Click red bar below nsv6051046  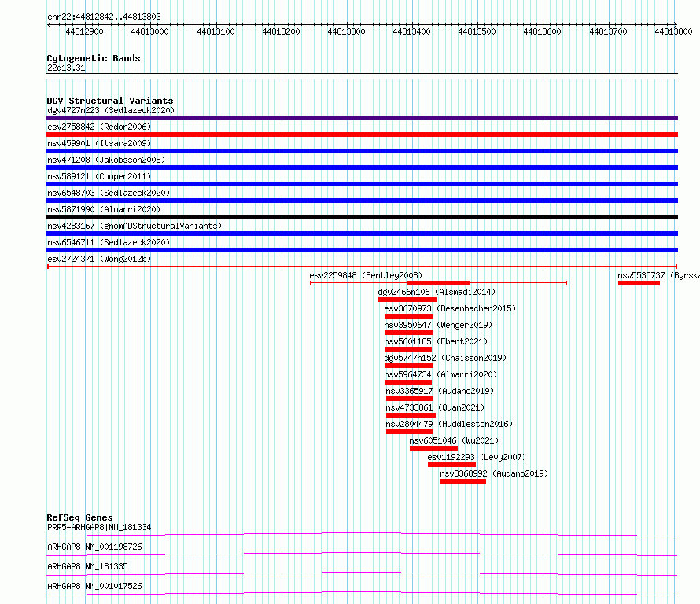(434, 448)
